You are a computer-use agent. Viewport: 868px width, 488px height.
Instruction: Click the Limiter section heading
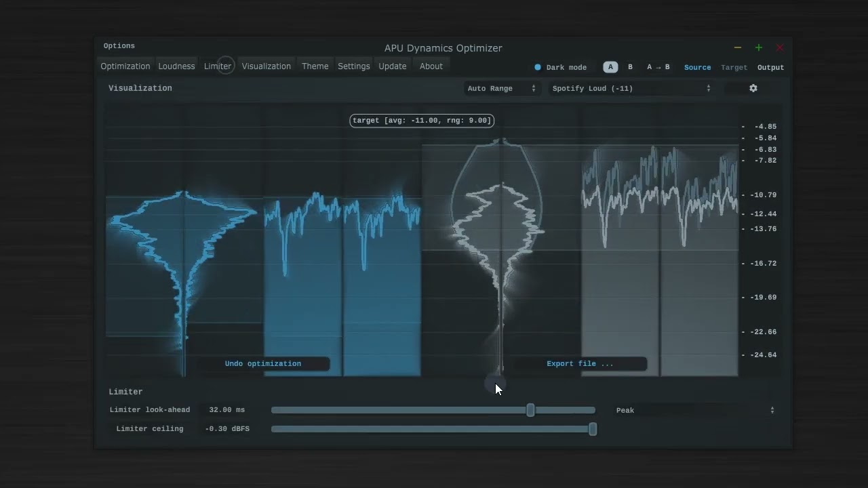click(x=125, y=392)
